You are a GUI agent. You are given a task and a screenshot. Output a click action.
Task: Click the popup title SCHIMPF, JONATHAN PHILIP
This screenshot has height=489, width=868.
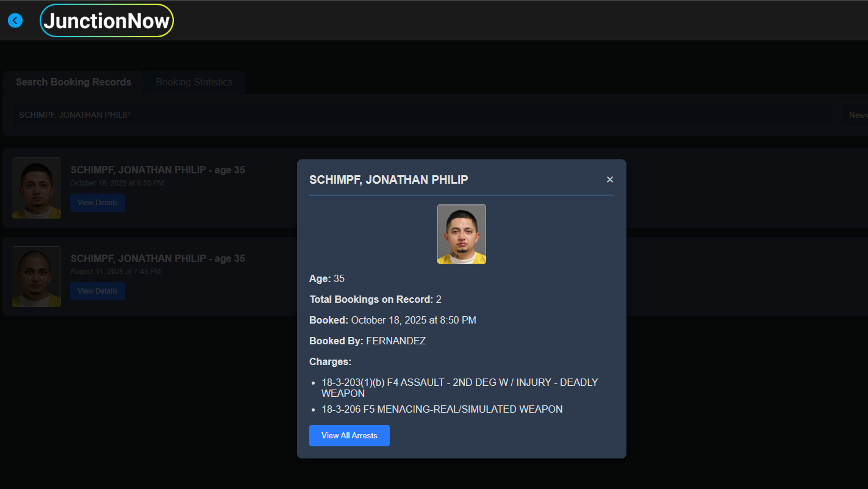(x=389, y=179)
